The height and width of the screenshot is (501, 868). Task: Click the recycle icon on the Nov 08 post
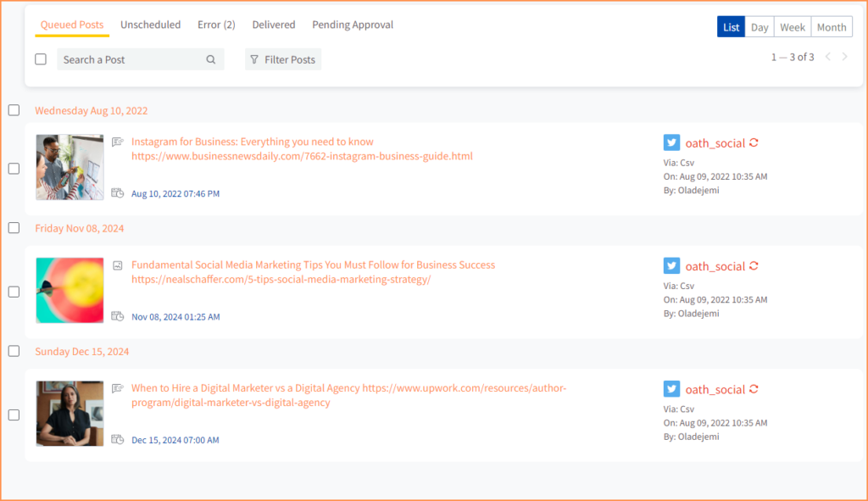point(754,265)
